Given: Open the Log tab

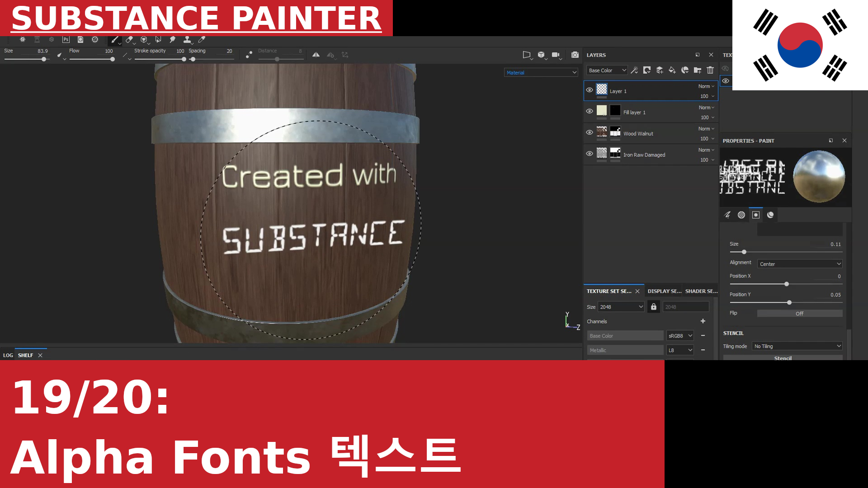Looking at the screenshot, I should [x=8, y=355].
